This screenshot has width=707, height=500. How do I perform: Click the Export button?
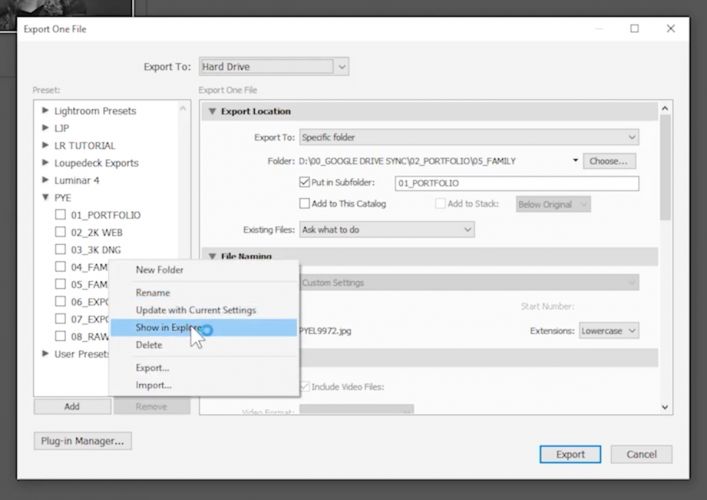tap(570, 454)
